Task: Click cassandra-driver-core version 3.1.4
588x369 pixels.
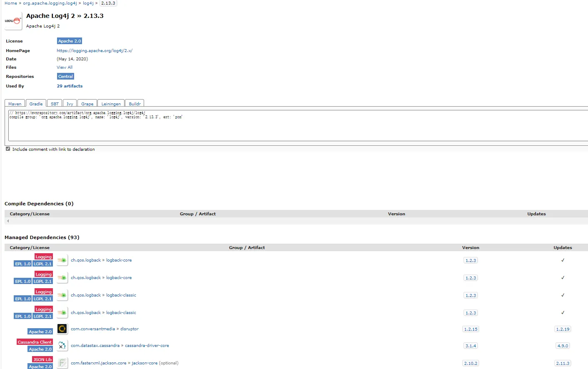Action: [x=471, y=346]
